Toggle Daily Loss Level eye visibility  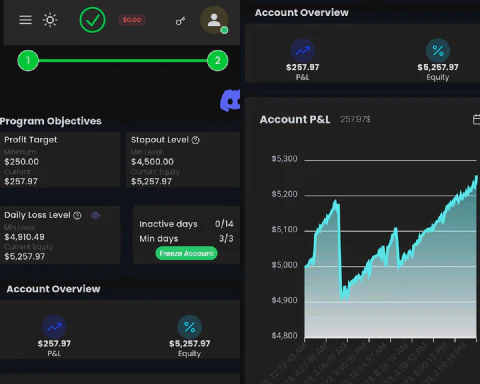pyautogui.click(x=95, y=215)
